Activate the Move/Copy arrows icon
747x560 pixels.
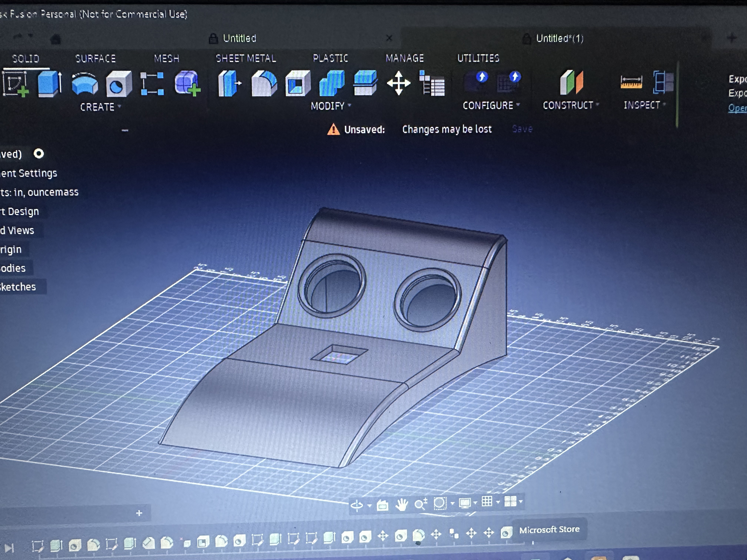click(x=399, y=83)
